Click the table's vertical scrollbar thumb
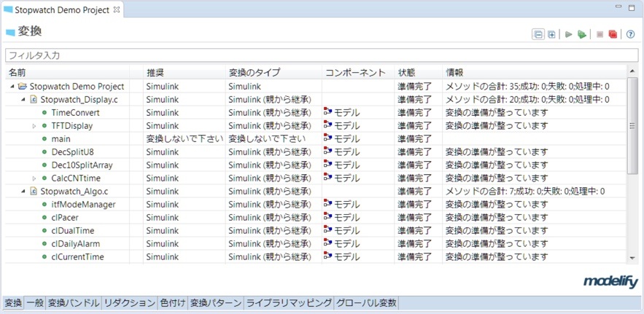 [632, 125]
